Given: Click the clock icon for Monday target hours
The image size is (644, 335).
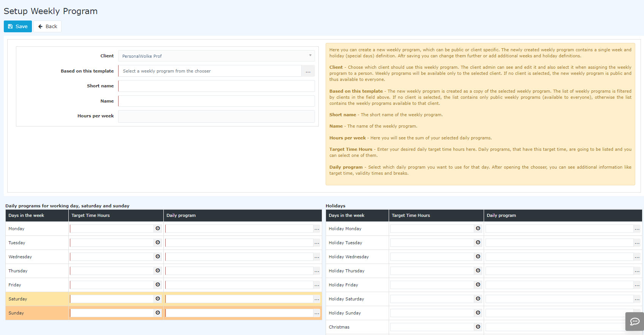Looking at the screenshot, I should click(x=158, y=228).
